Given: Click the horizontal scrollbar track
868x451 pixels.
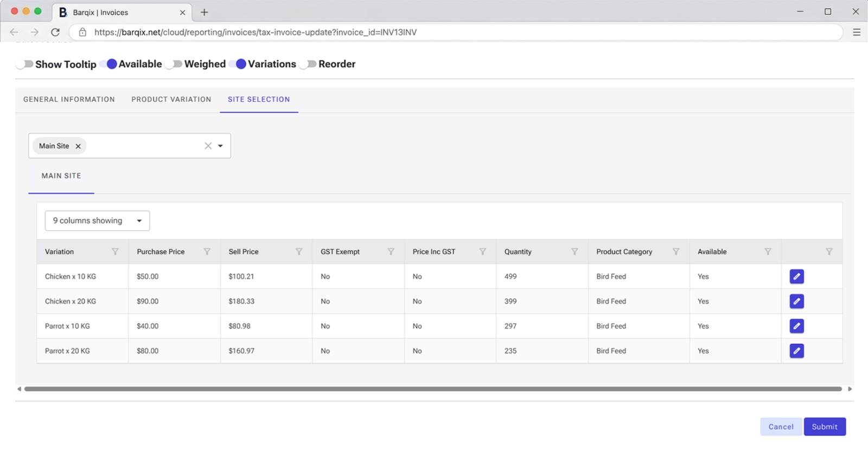Looking at the screenshot, I should pyautogui.click(x=433, y=389).
